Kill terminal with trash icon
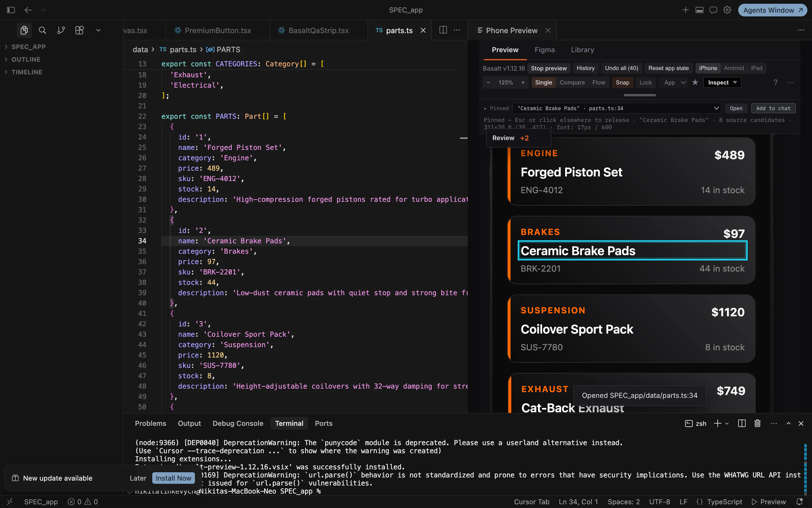Viewport: 812px width, 508px height. click(x=757, y=423)
